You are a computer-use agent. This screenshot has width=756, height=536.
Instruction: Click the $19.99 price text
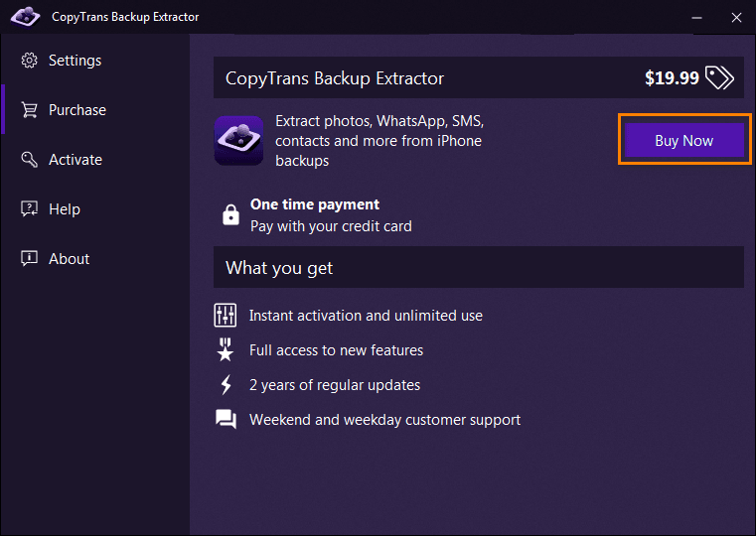pyautogui.click(x=672, y=78)
